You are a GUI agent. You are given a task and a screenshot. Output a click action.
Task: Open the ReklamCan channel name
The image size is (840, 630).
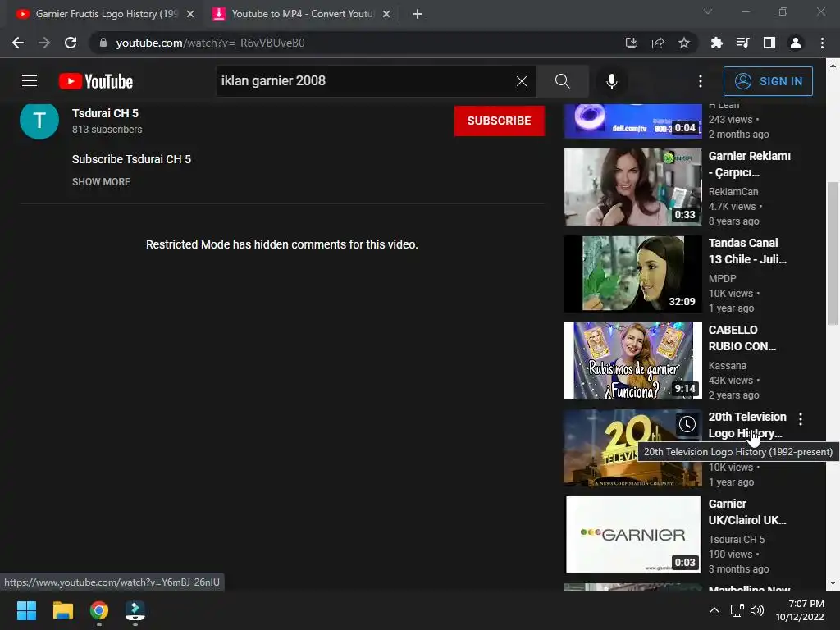(733, 191)
